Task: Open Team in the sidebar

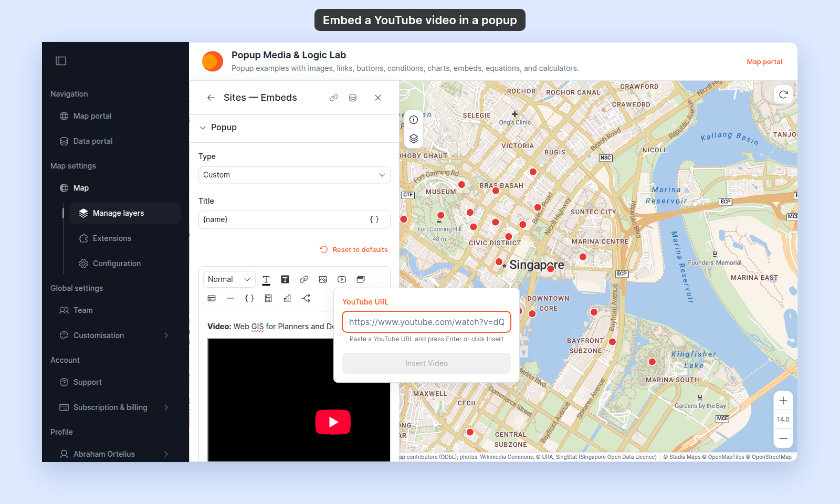Action: [x=83, y=310]
